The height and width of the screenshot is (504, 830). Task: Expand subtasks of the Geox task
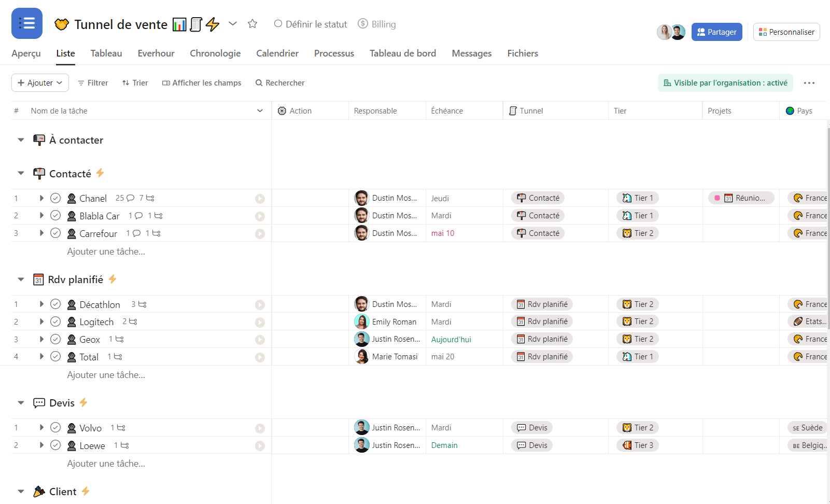click(41, 339)
